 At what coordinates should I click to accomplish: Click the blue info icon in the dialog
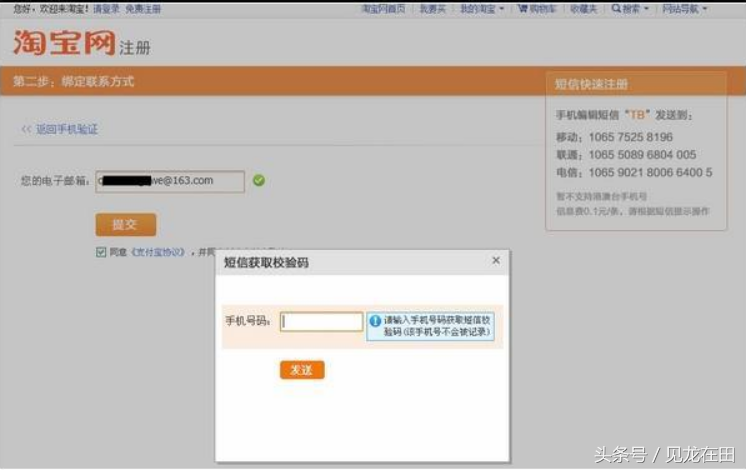375,321
